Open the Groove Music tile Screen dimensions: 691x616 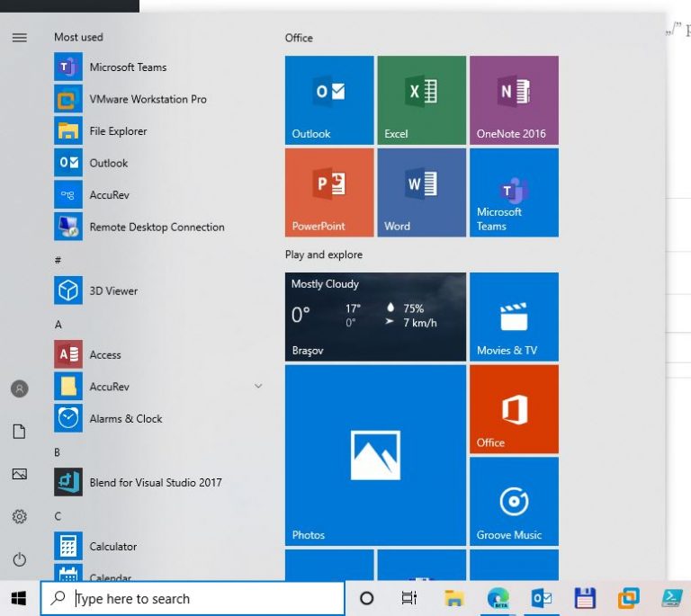coord(515,502)
